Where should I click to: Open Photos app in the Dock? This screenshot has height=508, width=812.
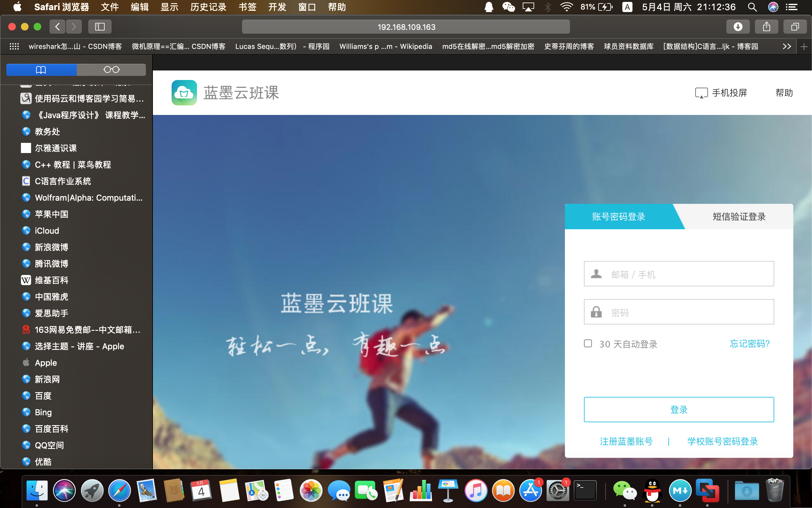point(311,491)
